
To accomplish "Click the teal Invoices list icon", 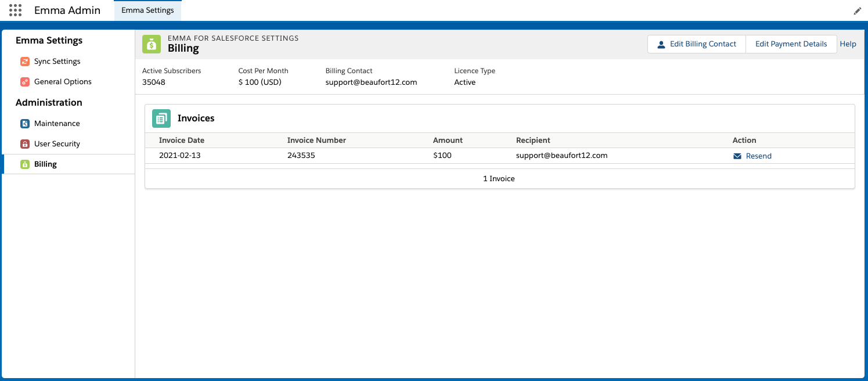I will pyautogui.click(x=161, y=118).
